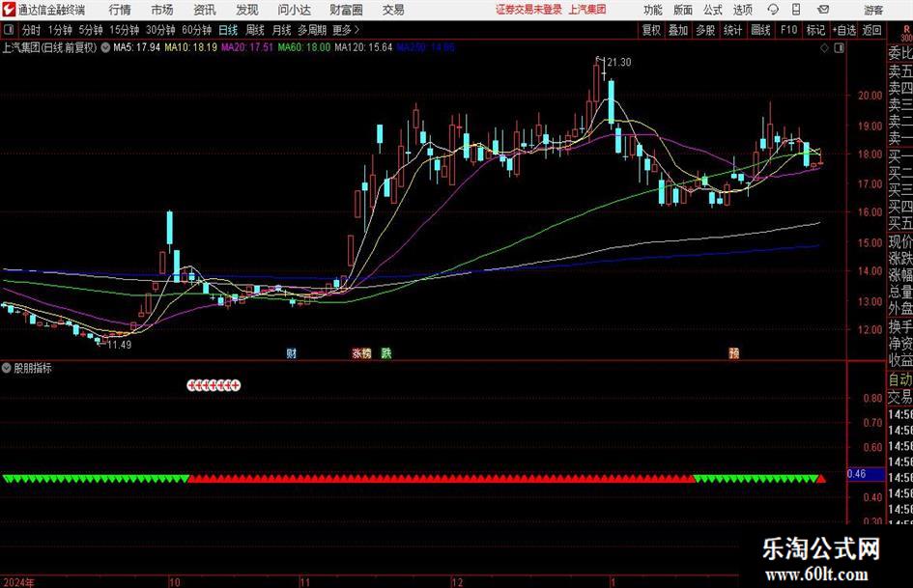Click the 游客 guest account label
Screen dimensions: 913x588
point(872,10)
